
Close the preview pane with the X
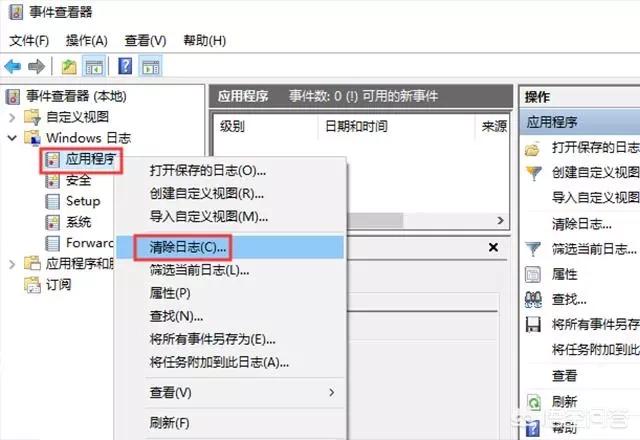pos(493,247)
